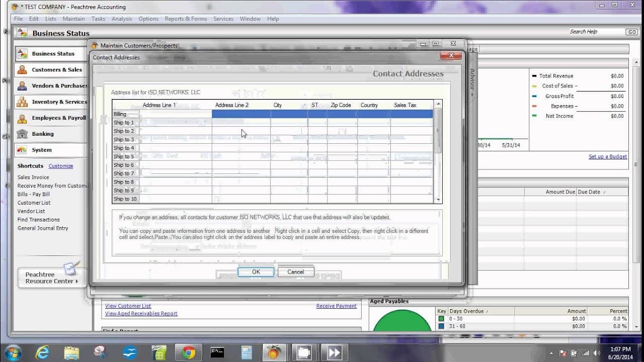Image resolution: width=644 pixels, height=362 pixels.
Task: Open the File menu
Action: (19, 19)
